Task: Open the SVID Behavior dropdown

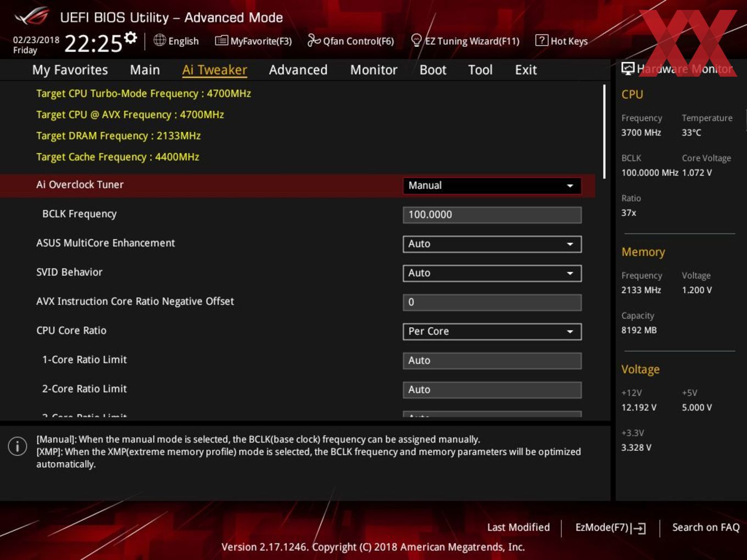Action: tap(492, 273)
